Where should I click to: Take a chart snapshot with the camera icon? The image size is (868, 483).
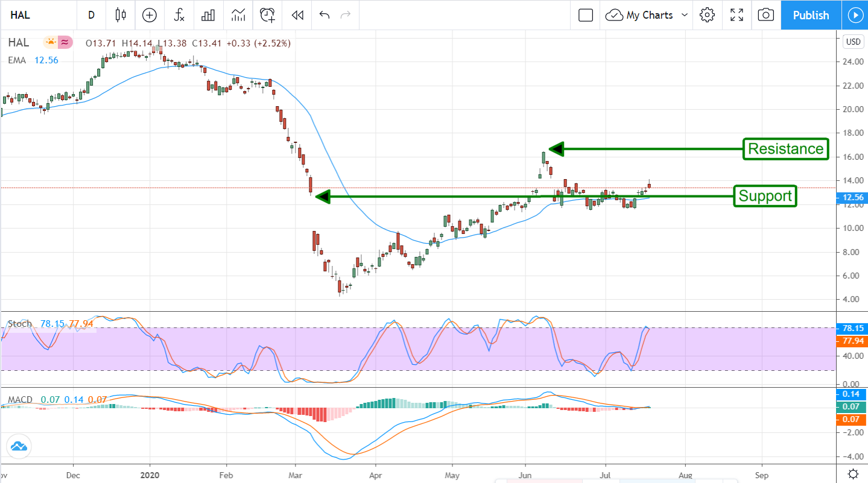click(x=765, y=15)
